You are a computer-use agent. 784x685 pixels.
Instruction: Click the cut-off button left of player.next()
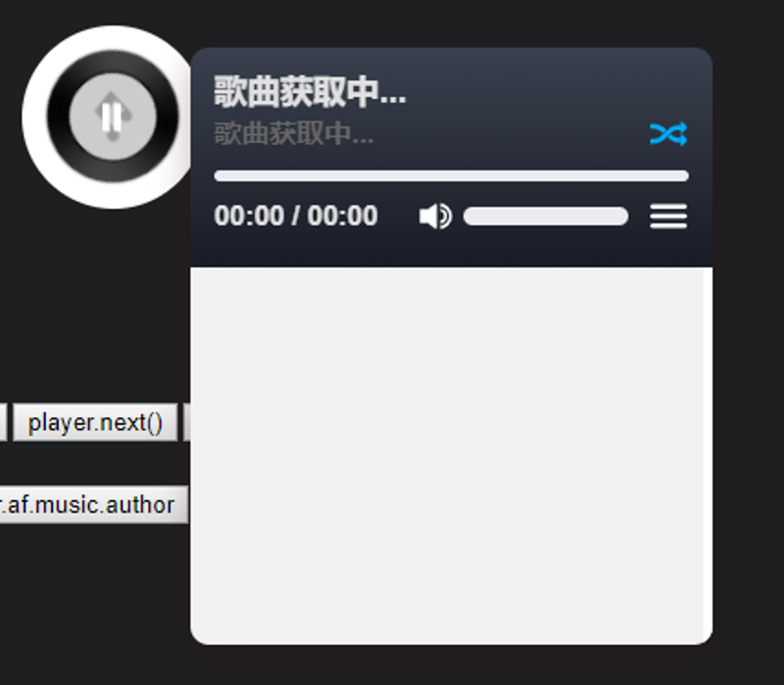click(x=3, y=422)
